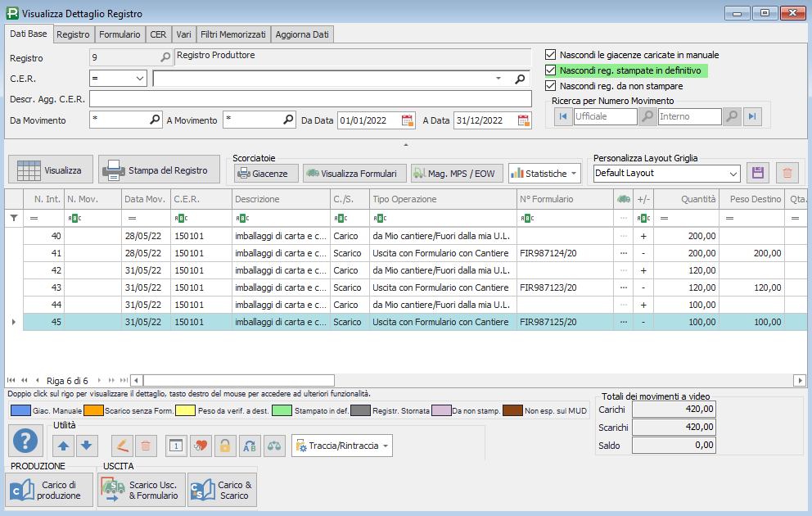This screenshot has width=812, height=516.
Task: Click the pencil edit icon in Utilità
Action: tap(121, 446)
